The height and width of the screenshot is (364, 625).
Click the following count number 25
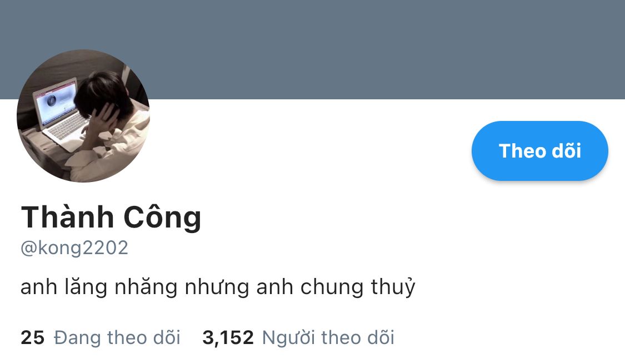(x=33, y=338)
